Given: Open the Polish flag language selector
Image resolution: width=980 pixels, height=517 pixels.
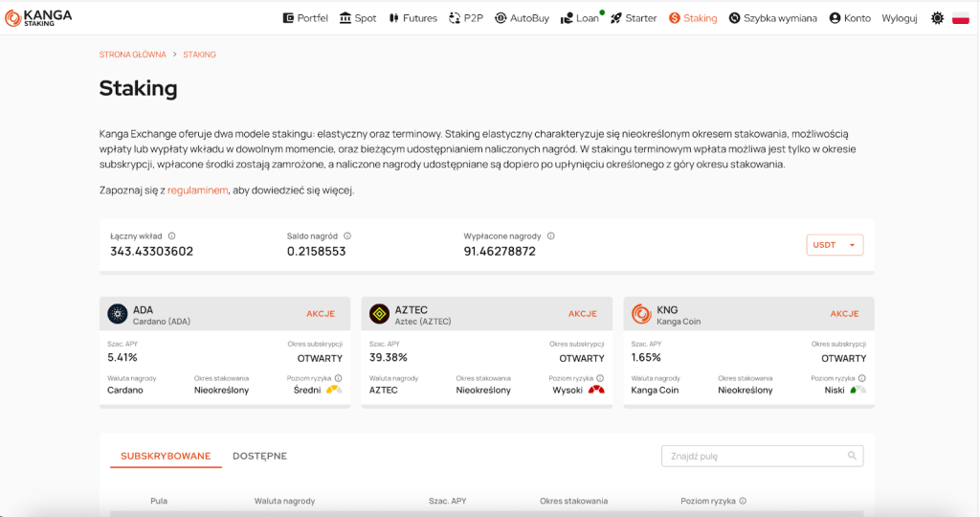Looking at the screenshot, I should 960,18.
